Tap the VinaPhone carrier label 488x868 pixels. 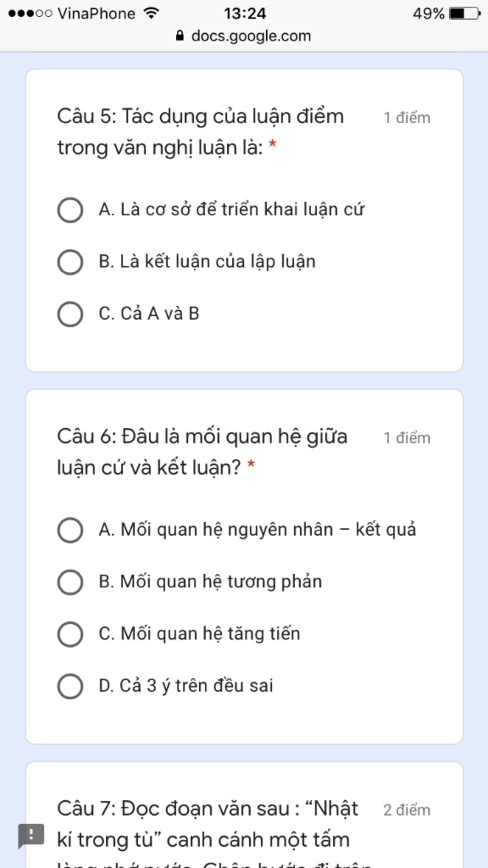tap(96, 13)
